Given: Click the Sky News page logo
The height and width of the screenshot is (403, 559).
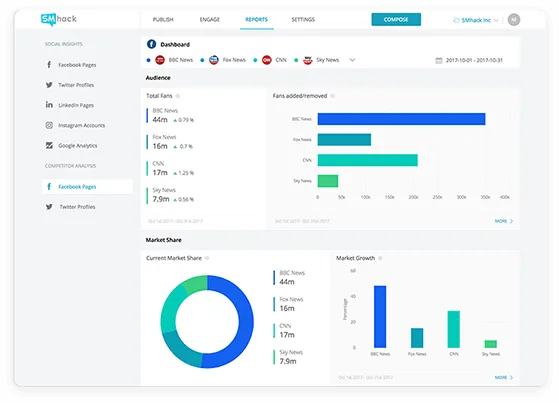Looking at the screenshot, I should pyautogui.click(x=308, y=60).
